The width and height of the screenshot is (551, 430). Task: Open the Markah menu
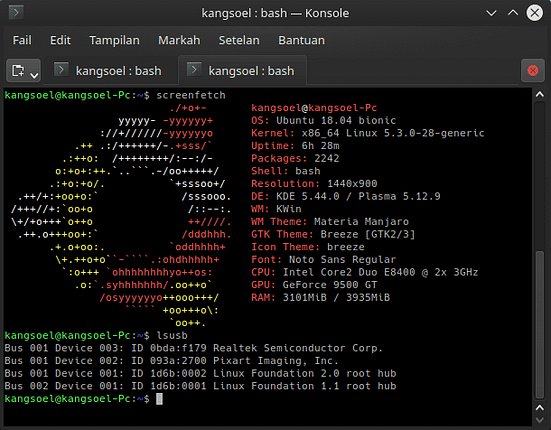tap(179, 40)
